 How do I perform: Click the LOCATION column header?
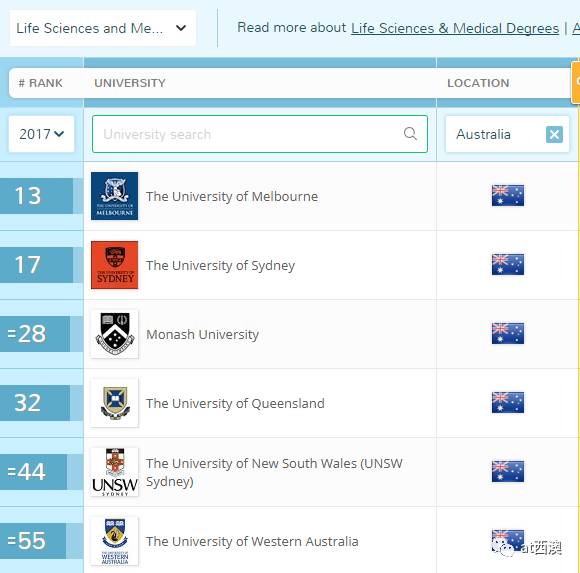point(478,83)
